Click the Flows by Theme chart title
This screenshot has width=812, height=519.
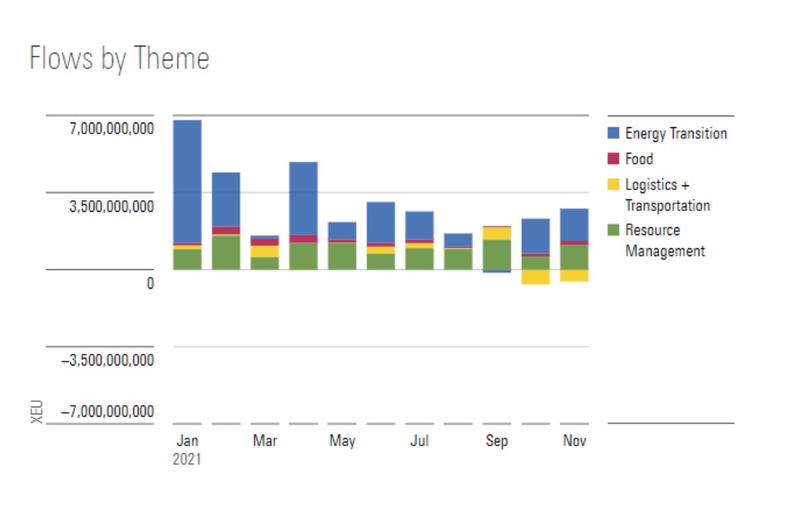[x=119, y=59]
